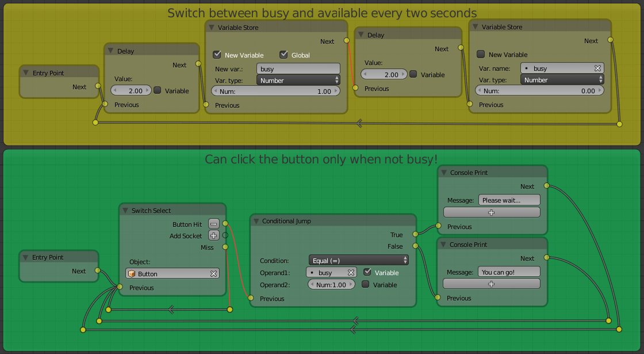The height and width of the screenshot is (354, 644).
Task: Uncheck the Global checkbox
Action: [x=283, y=55]
